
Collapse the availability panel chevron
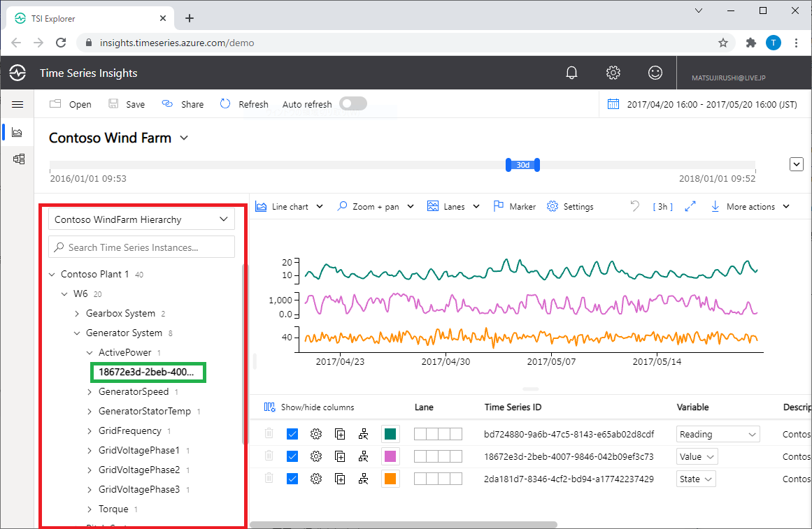tap(797, 165)
